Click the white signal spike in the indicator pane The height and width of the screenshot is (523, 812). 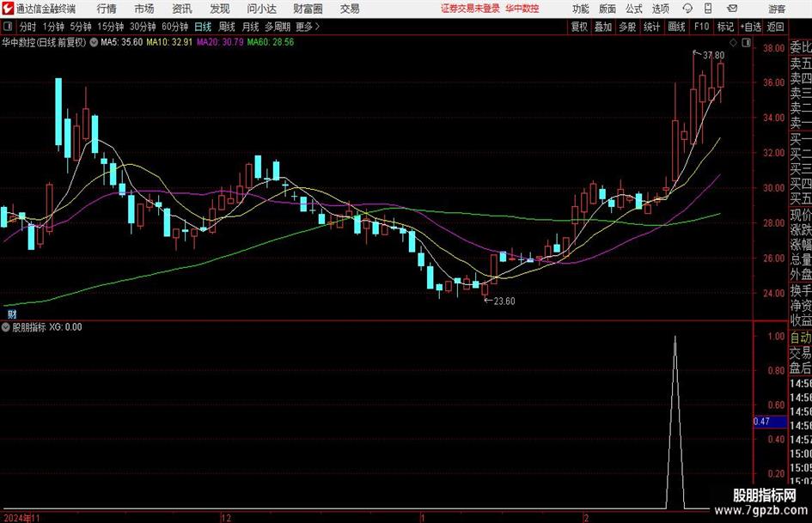pos(675,422)
